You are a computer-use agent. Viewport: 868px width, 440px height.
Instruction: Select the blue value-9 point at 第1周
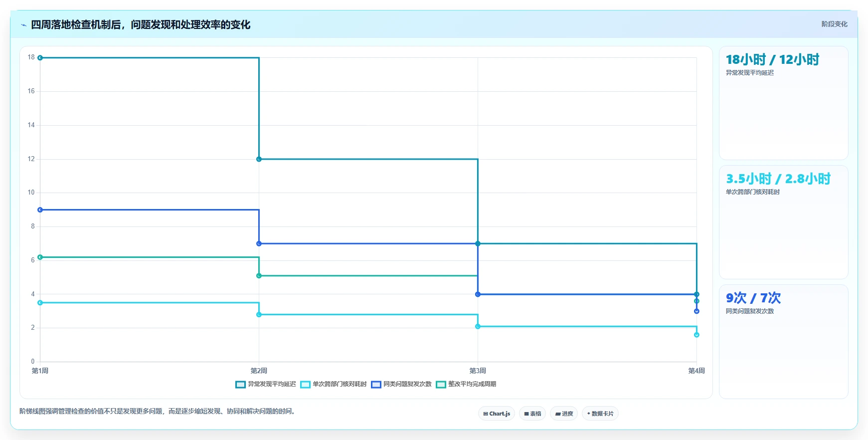pyautogui.click(x=40, y=210)
